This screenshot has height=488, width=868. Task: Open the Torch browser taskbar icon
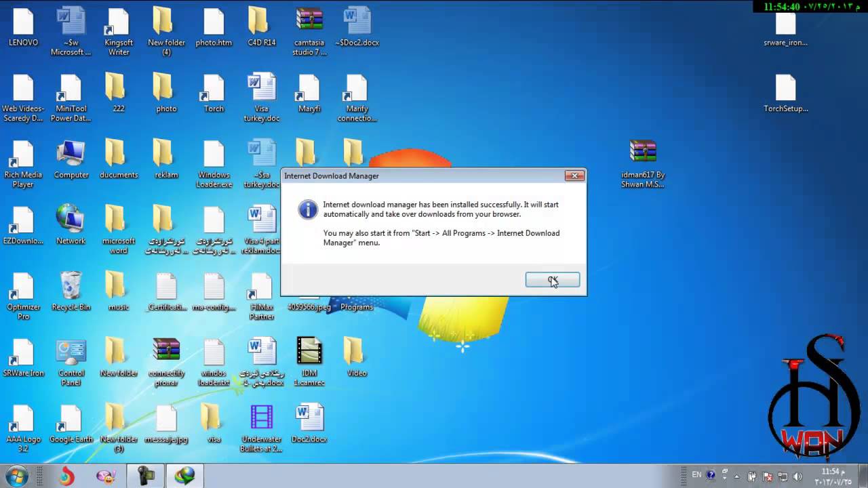click(66, 476)
